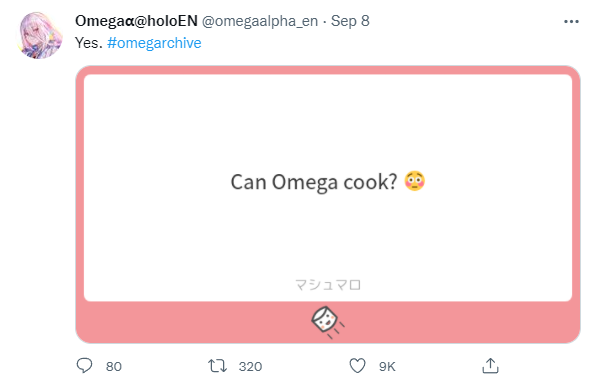
Task: Click the marshmallow logo icon
Action: pyautogui.click(x=327, y=322)
